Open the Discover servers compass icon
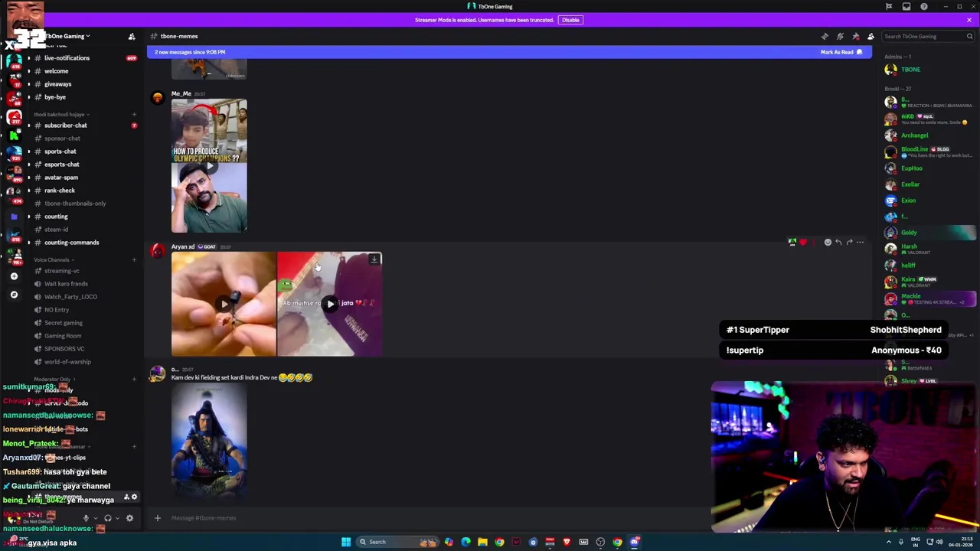Image resolution: width=980 pixels, height=551 pixels. [x=14, y=295]
